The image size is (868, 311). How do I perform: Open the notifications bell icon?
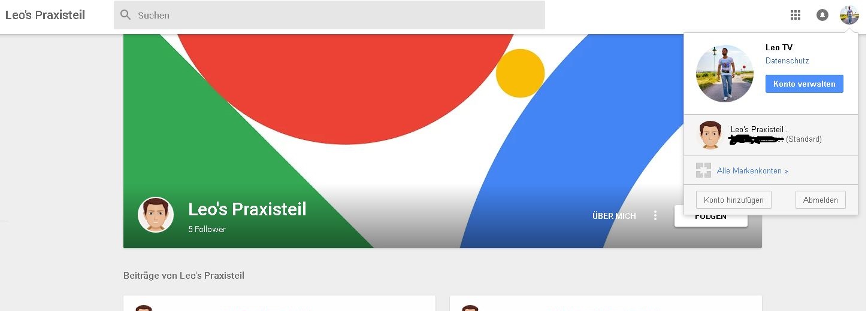(x=822, y=16)
